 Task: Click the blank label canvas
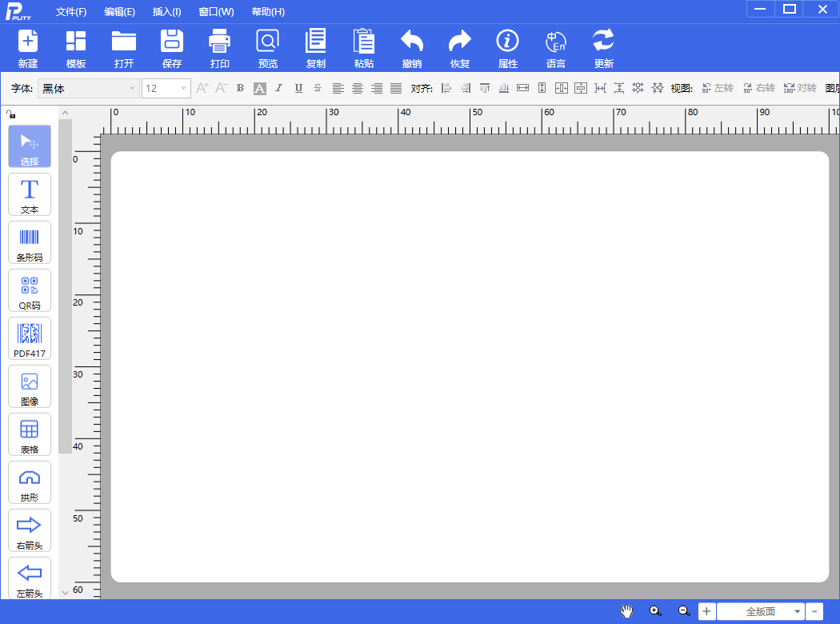point(470,367)
